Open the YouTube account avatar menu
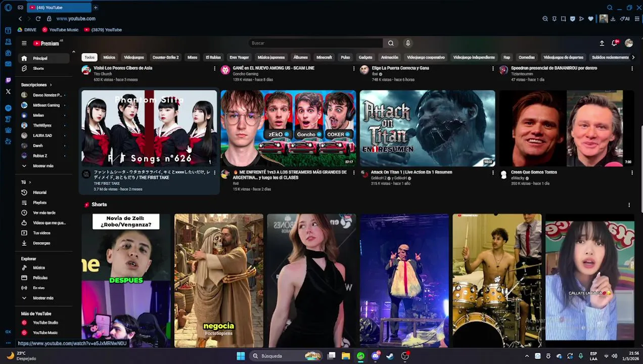The image size is (643, 364). (x=629, y=43)
